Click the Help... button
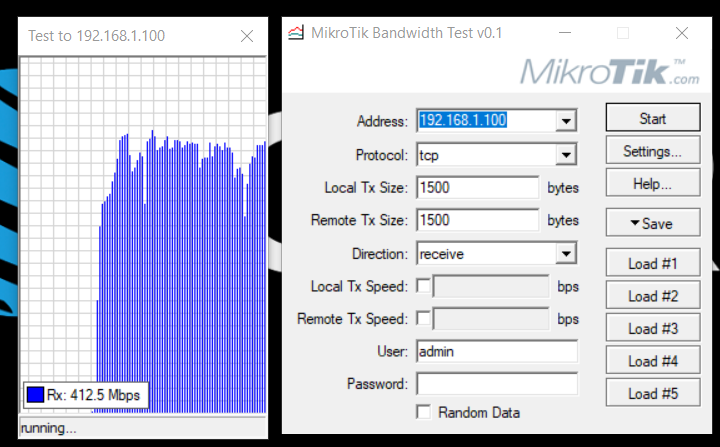 [x=653, y=183]
